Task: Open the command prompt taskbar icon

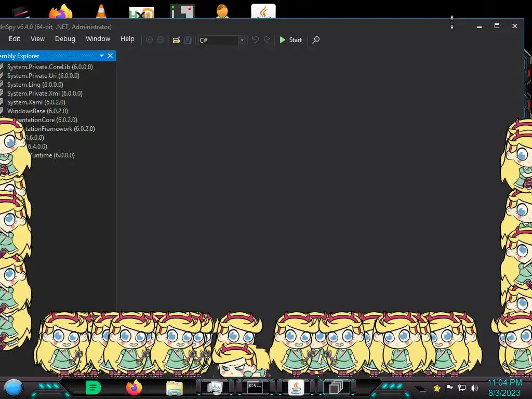Action: pos(255,388)
